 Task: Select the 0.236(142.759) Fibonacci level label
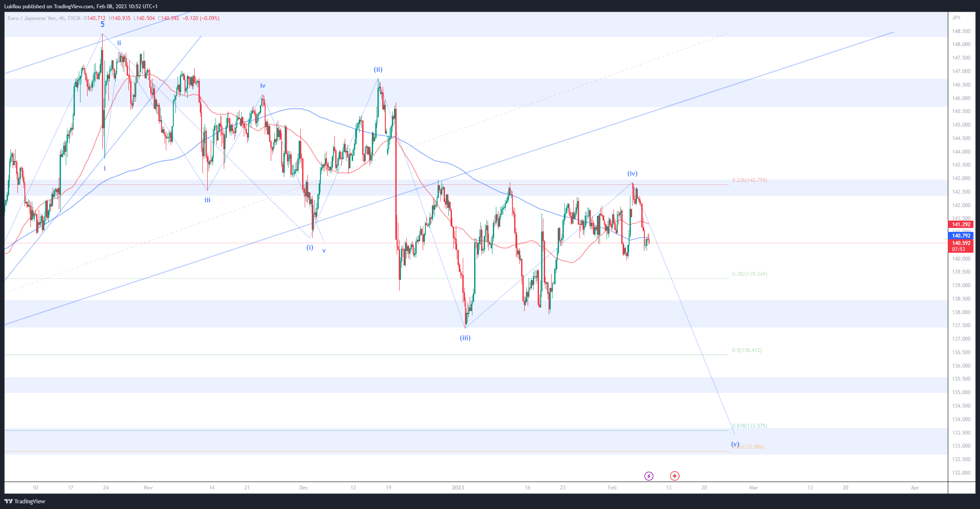click(749, 180)
